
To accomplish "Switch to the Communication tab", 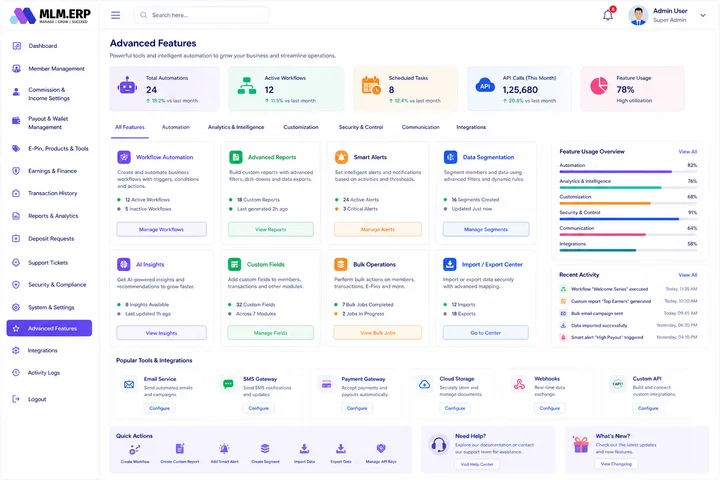I will [x=421, y=127].
